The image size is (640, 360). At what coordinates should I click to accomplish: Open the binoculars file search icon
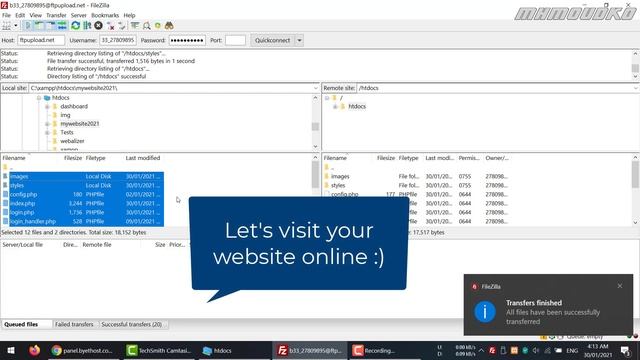[169, 26]
